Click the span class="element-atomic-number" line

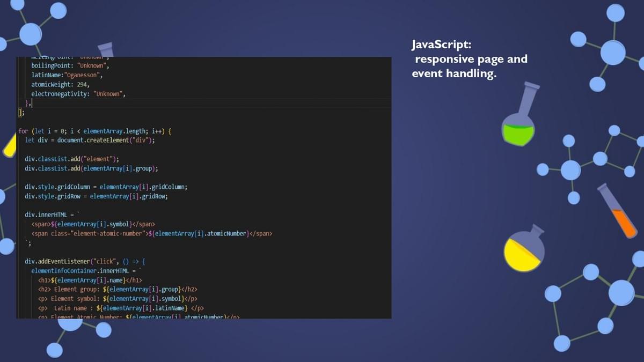click(x=152, y=233)
